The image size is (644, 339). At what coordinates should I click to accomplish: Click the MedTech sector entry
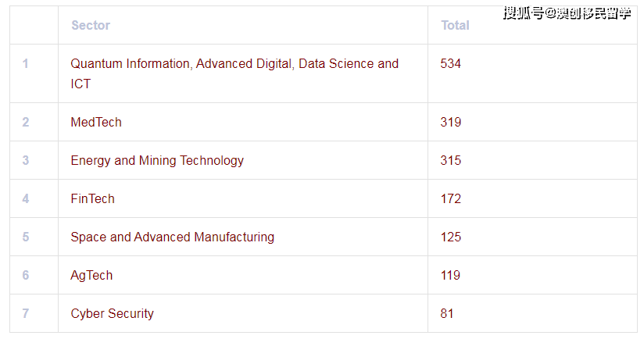pos(96,122)
